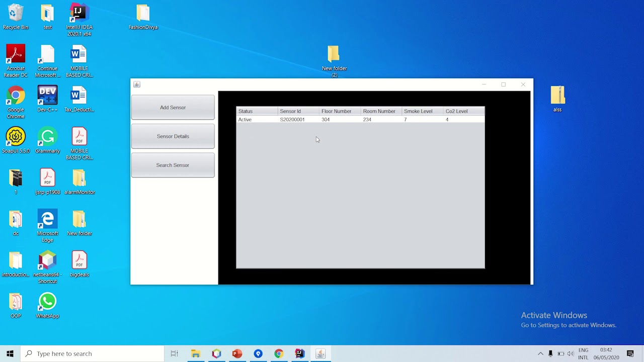
Task: Select the 'New folder (2)' desktop icon
Action: (x=334, y=61)
